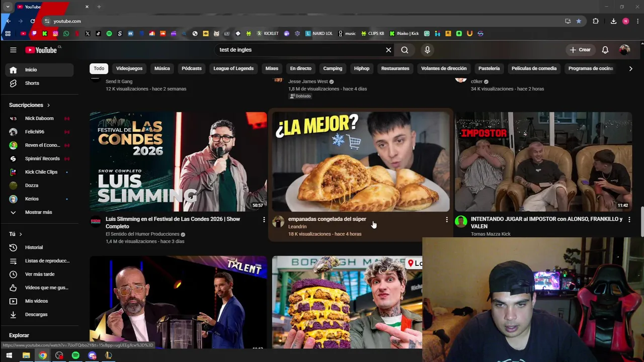This screenshot has width=644, height=362.
Task: Select the Pódcasts filter chip
Action: (192, 68)
